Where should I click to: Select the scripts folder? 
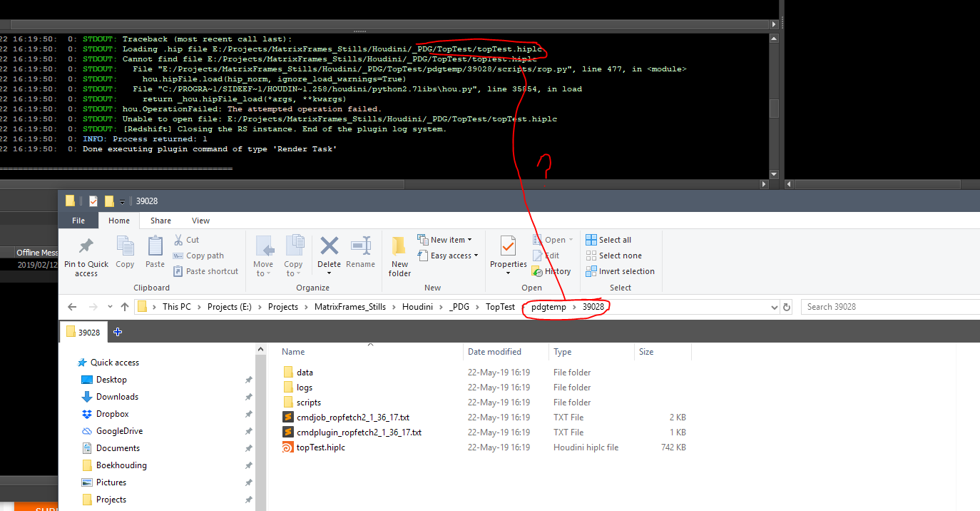pyautogui.click(x=309, y=403)
